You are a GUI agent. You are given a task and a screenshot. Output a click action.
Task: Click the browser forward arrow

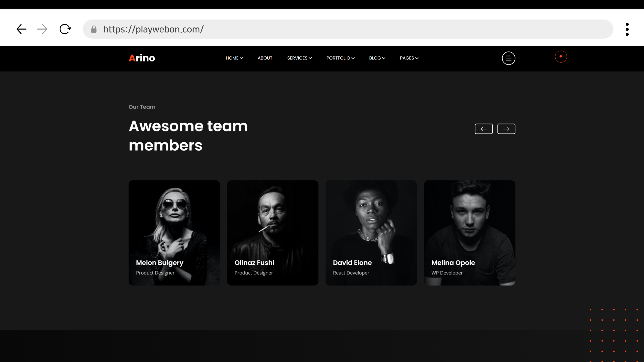coord(42,29)
